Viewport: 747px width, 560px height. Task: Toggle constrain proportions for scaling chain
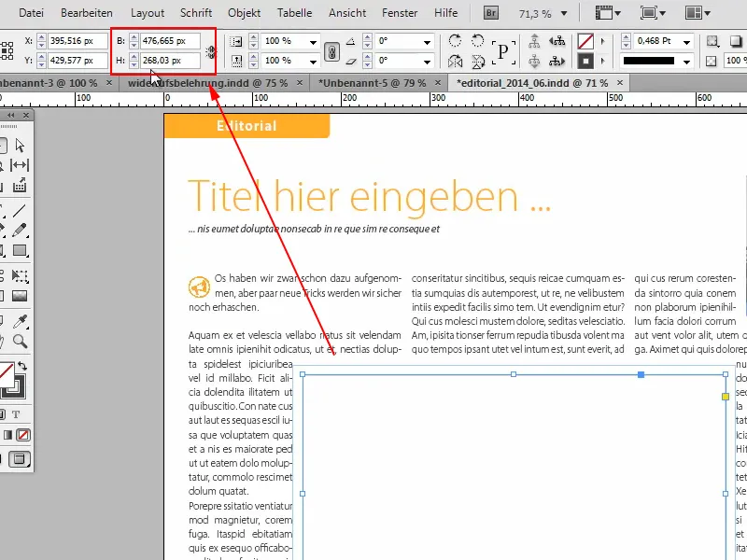click(x=332, y=51)
